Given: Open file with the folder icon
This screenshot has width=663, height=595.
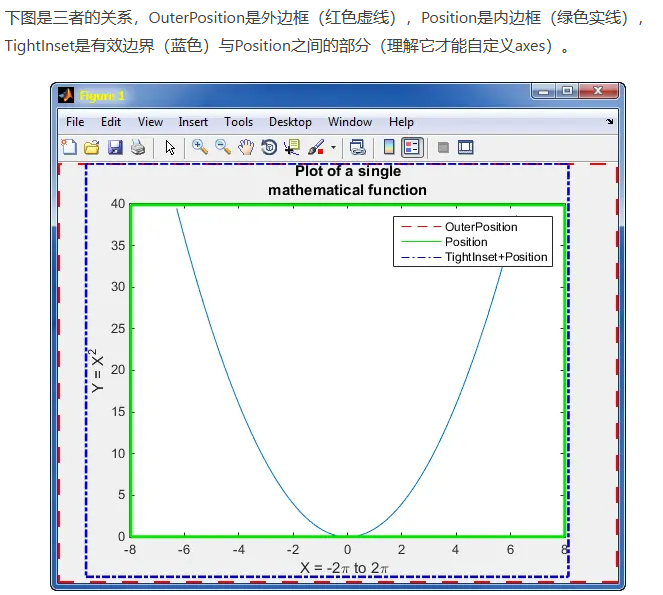Looking at the screenshot, I should click(x=92, y=147).
